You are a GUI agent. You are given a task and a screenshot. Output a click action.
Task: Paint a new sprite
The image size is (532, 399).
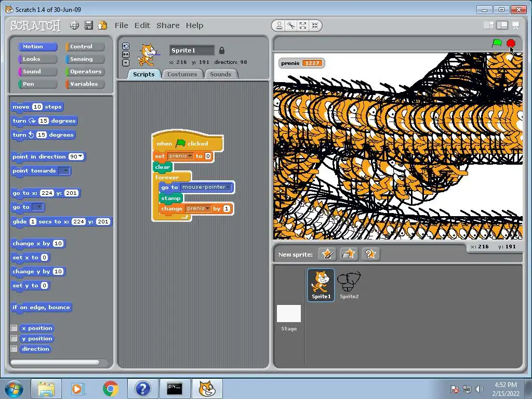pos(328,254)
